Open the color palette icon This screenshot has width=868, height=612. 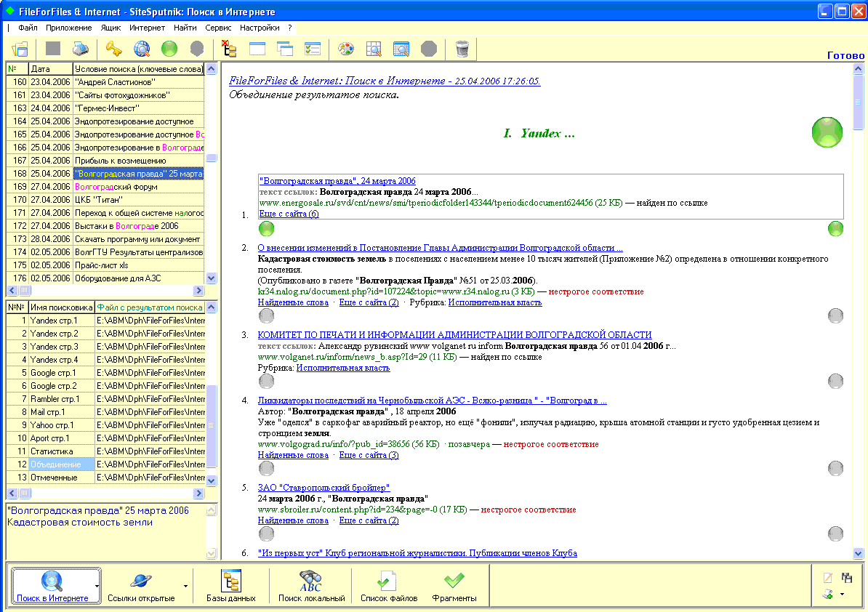point(346,49)
